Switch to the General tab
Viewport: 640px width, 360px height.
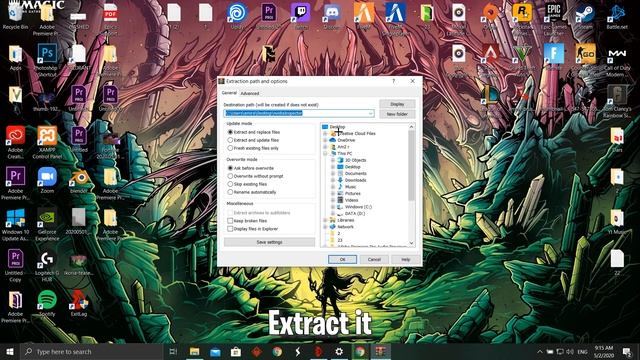229,93
